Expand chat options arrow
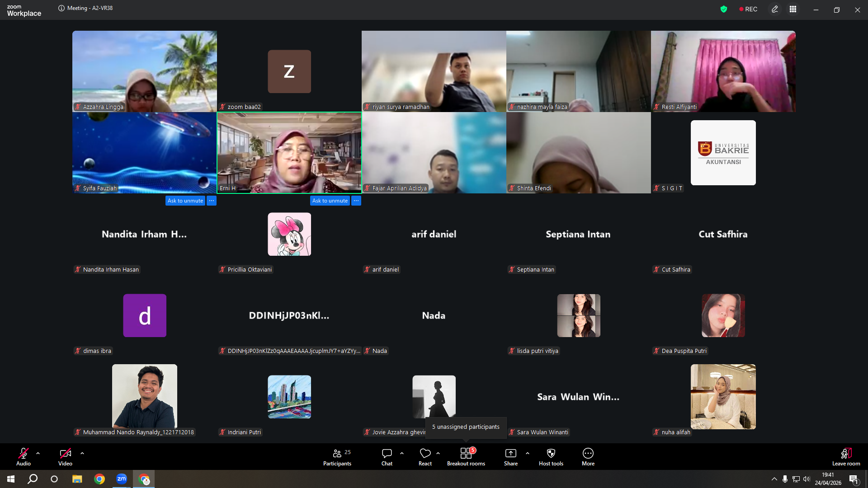 [402, 453]
